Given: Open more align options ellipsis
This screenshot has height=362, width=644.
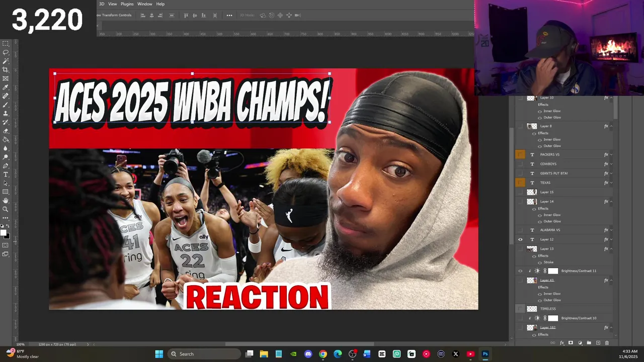Looking at the screenshot, I should click(x=229, y=15).
